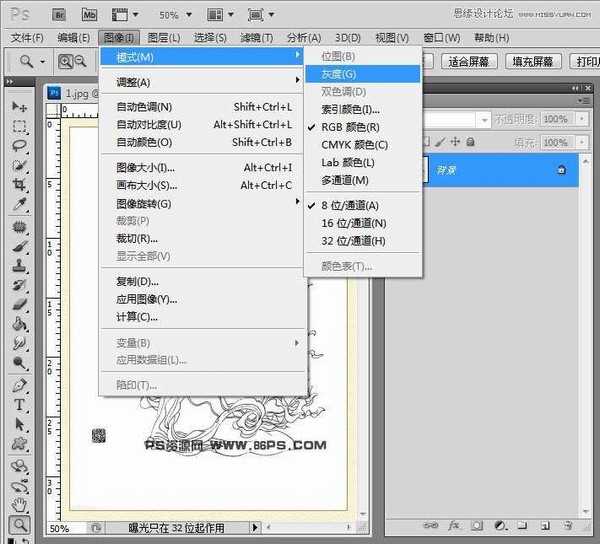Image resolution: width=600 pixels, height=544 pixels.
Task: Select the Lasso tool
Action: (x=19, y=146)
